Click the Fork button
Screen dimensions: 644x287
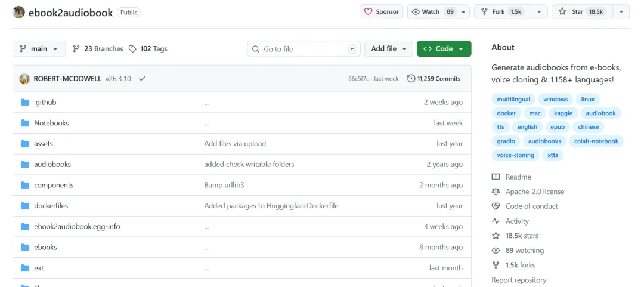[x=502, y=11]
